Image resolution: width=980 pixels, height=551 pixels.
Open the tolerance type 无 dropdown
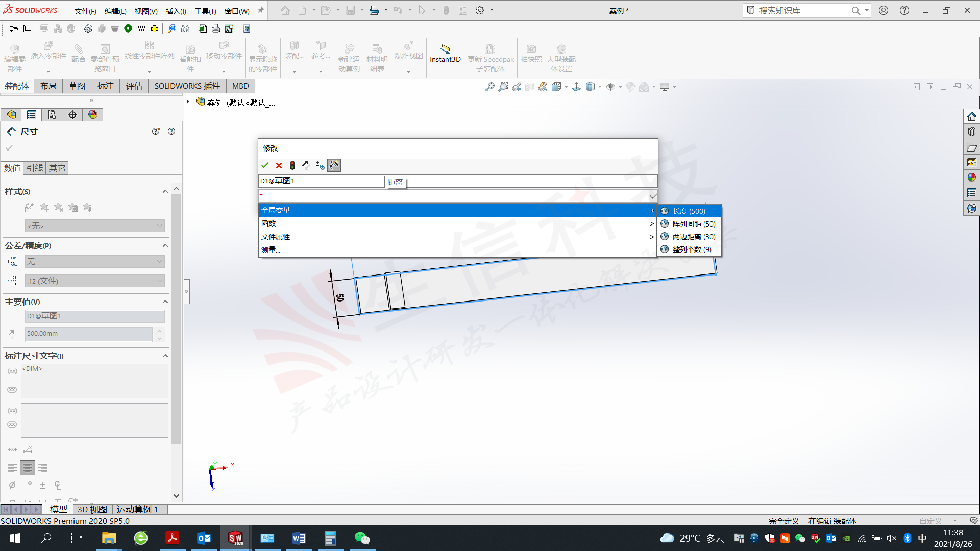tap(95, 261)
